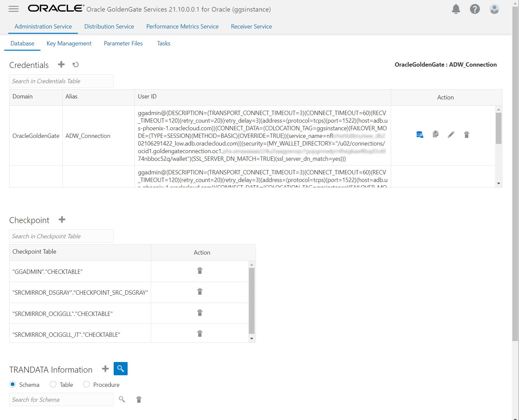
Task: Select the Procedure radio button
Action: tap(86, 384)
